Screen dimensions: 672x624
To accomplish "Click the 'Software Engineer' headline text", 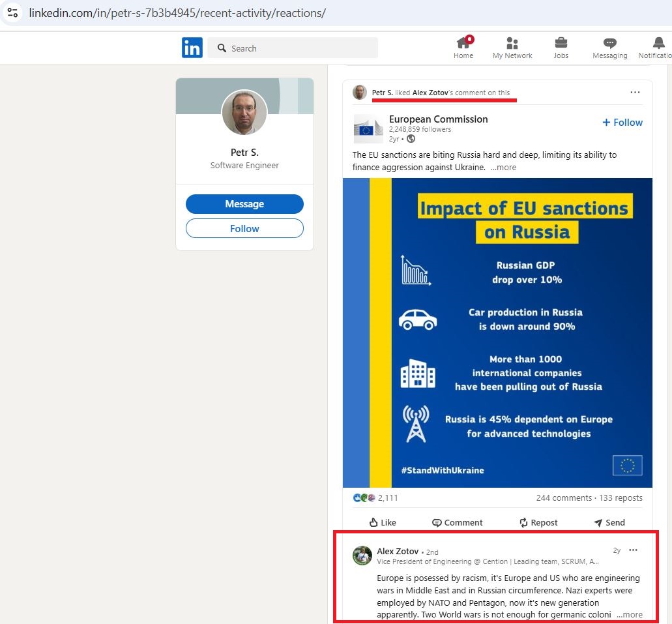I will point(244,165).
